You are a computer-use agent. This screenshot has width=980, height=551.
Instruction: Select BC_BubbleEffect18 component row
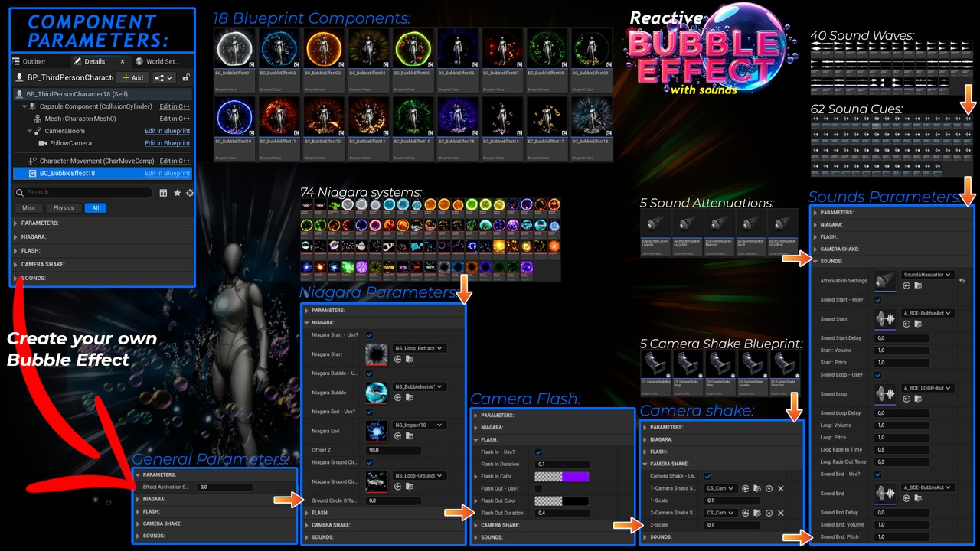click(x=102, y=174)
